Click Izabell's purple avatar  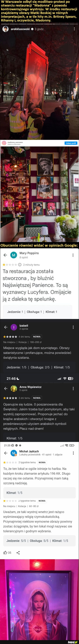tap(14, 327)
